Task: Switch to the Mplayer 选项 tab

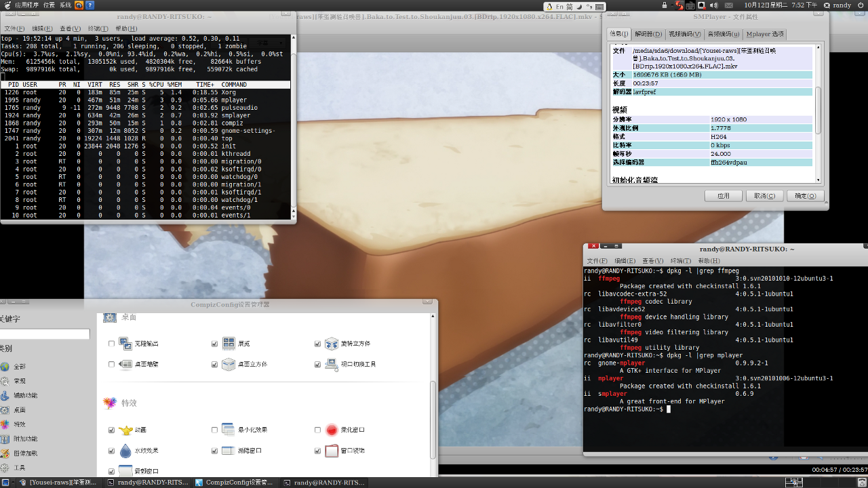Action: coord(765,34)
